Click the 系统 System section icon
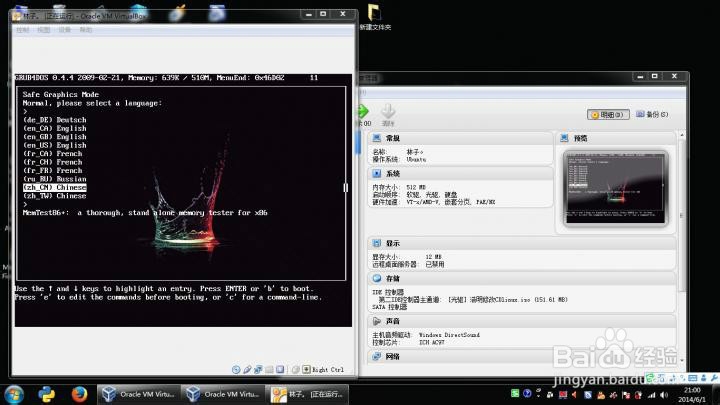Screen dimensions: 720x405 (x=377, y=173)
